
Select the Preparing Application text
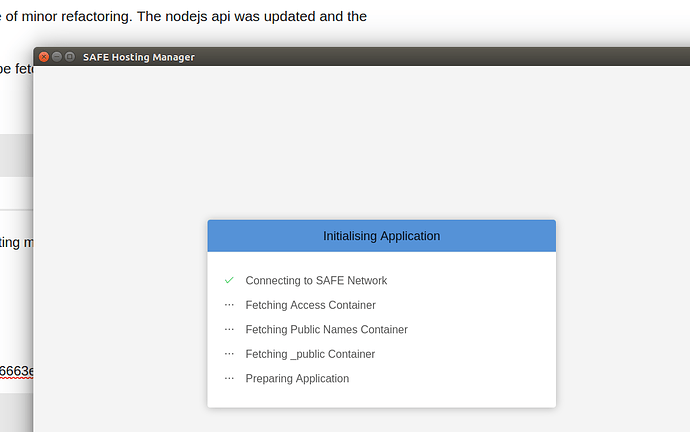(297, 379)
